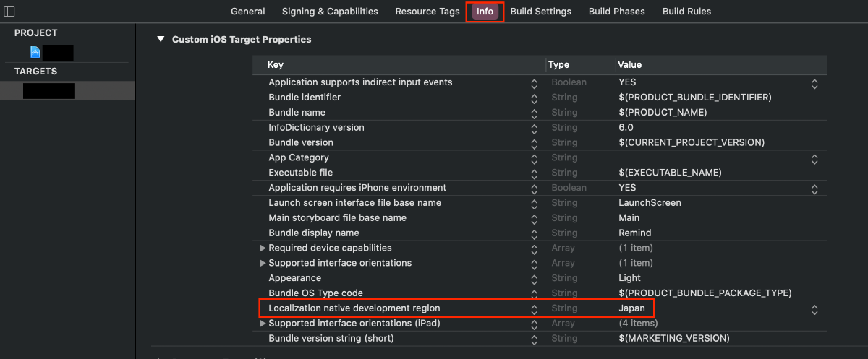Click the Key column header
Screen dimensions: 868x359
(276, 65)
